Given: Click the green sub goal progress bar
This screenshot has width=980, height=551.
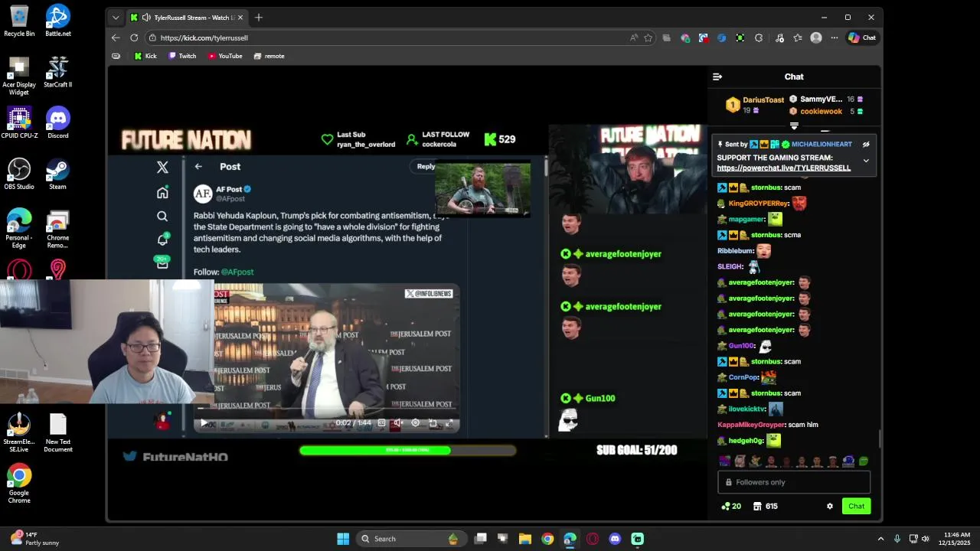Looking at the screenshot, I should click(x=407, y=450).
